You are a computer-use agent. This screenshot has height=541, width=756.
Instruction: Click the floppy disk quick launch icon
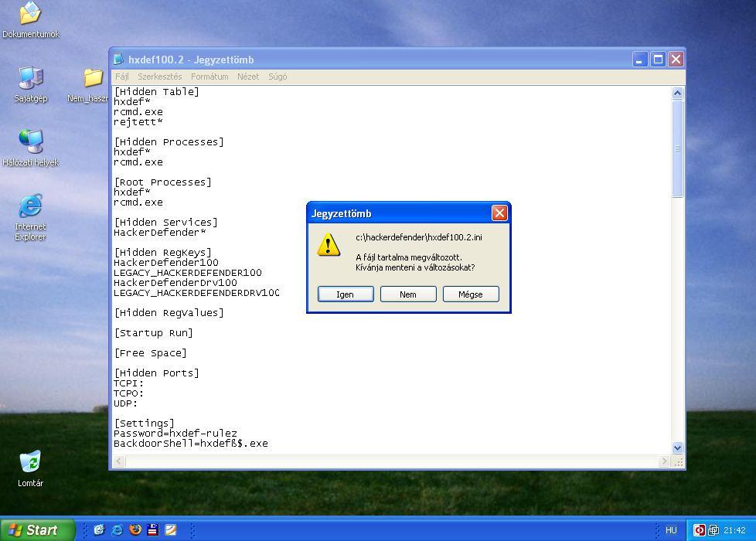pos(153,530)
